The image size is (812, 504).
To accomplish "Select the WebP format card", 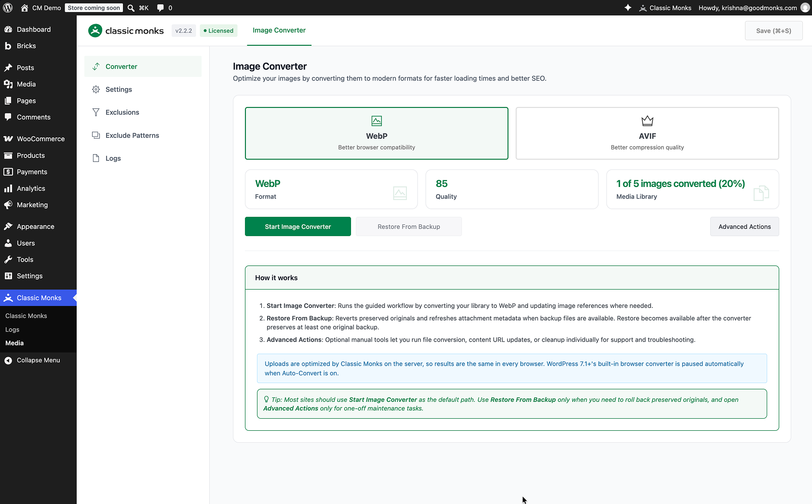I will coord(377,133).
